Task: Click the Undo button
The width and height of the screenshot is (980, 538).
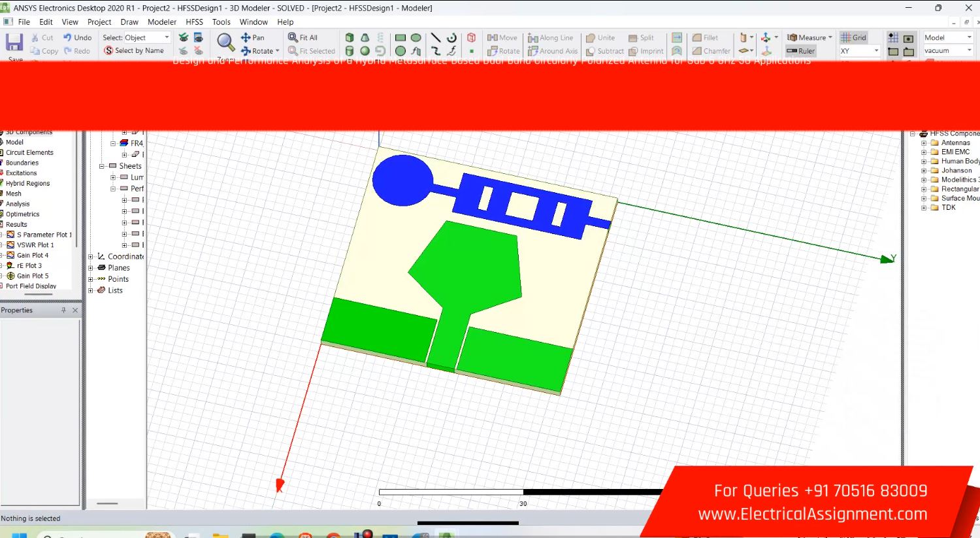Action: pos(77,38)
